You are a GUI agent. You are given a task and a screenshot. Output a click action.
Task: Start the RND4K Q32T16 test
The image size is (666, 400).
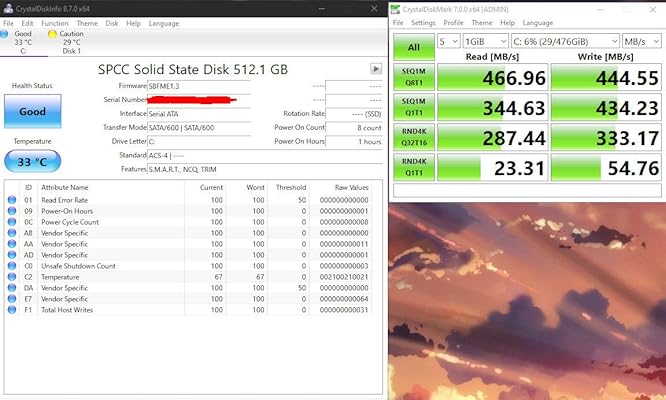[414, 137]
